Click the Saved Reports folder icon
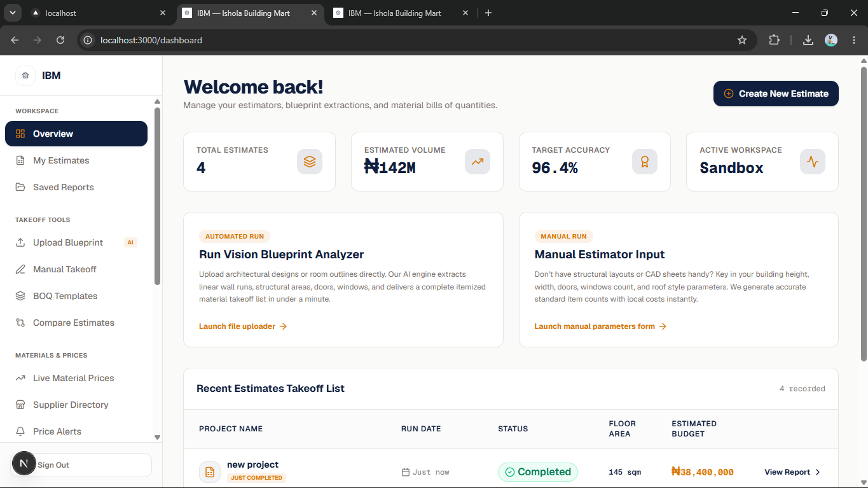The width and height of the screenshot is (868, 488). pyautogui.click(x=20, y=187)
